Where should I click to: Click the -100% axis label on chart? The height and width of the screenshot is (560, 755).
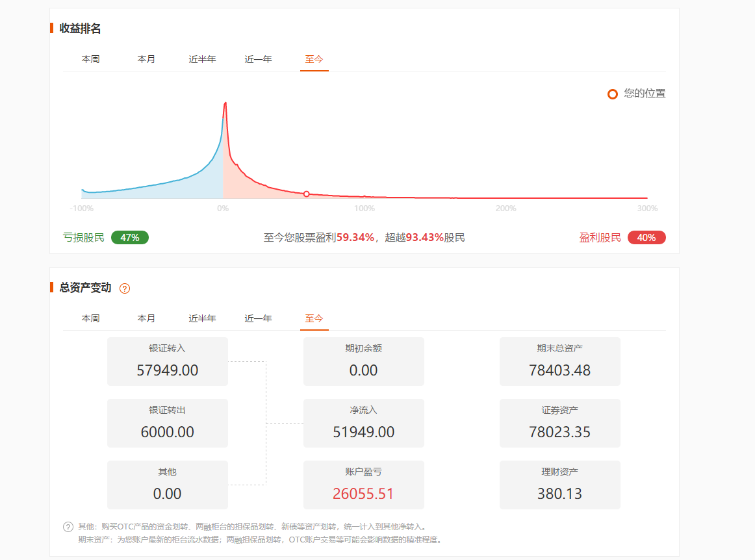pos(82,209)
